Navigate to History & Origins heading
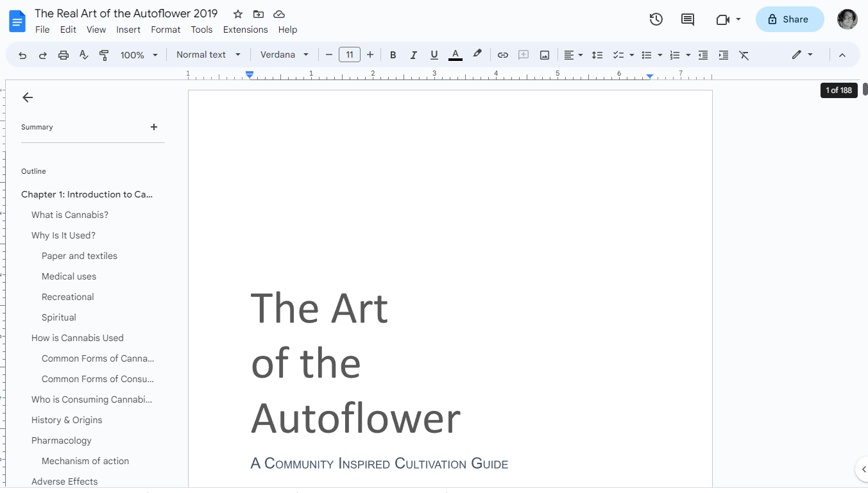The height and width of the screenshot is (493, 868). [x=67, y=420]
